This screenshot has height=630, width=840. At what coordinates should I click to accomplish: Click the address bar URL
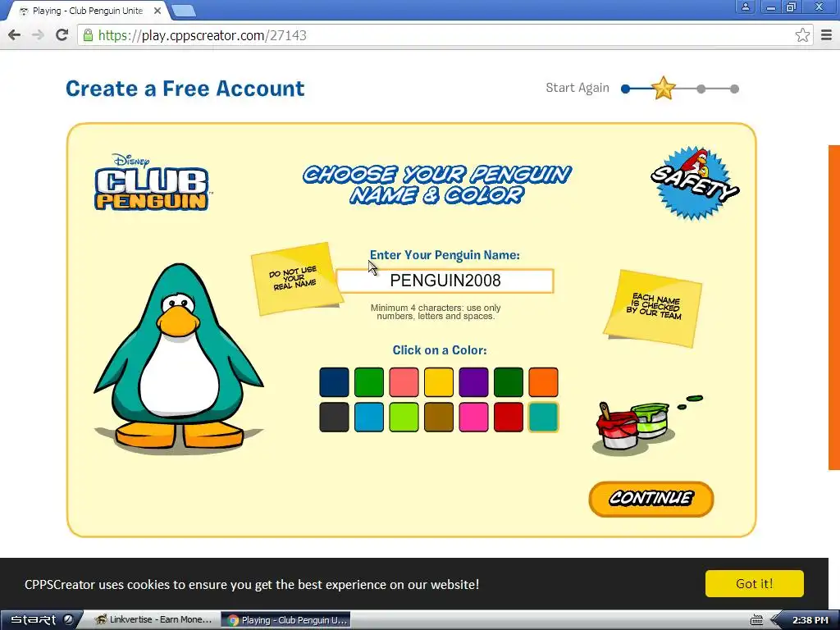[x=203, y=35]
